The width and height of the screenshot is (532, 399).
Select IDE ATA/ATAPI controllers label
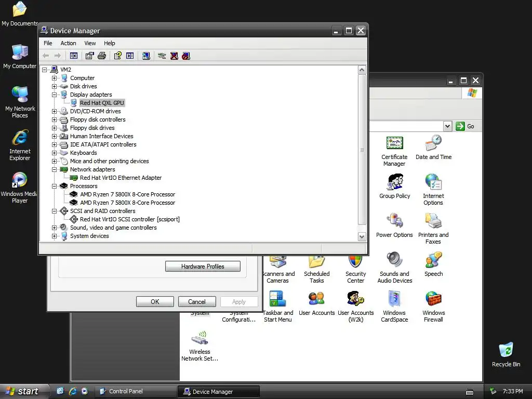pyautogui.click(x=103, y=144)
